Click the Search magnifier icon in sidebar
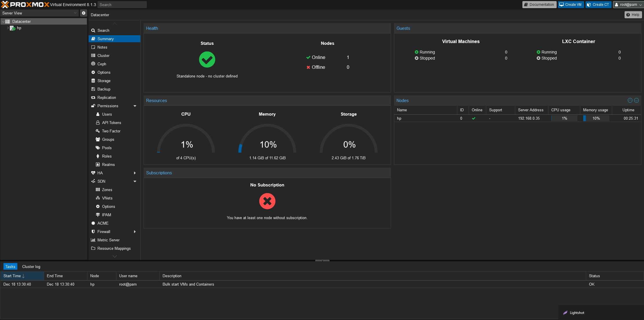This screenshot has width=644, height=320. pos(93,30)
